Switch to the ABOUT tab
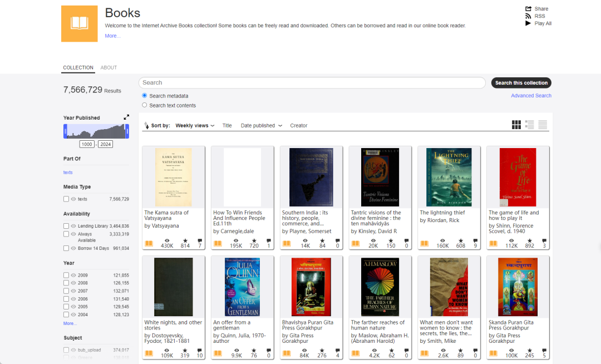Image resolution: width=601 pixels, height=364 pixels. pyautogui.click(x=109, y=67)
